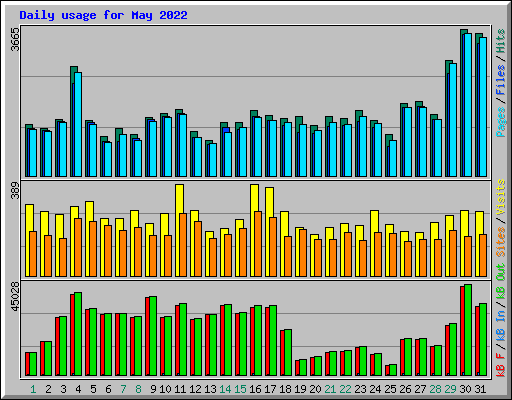Select the 'Files' legend label
512x400 pixels.
501,80
